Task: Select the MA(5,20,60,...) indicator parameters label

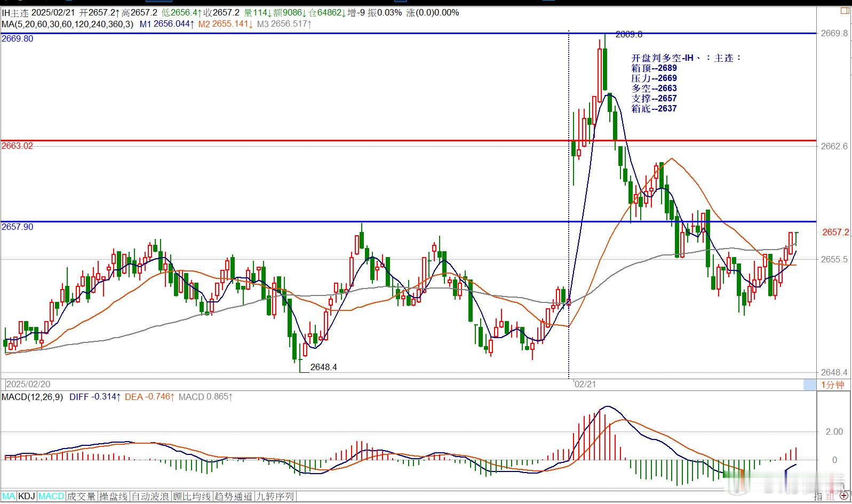Action: pos(68,24)
